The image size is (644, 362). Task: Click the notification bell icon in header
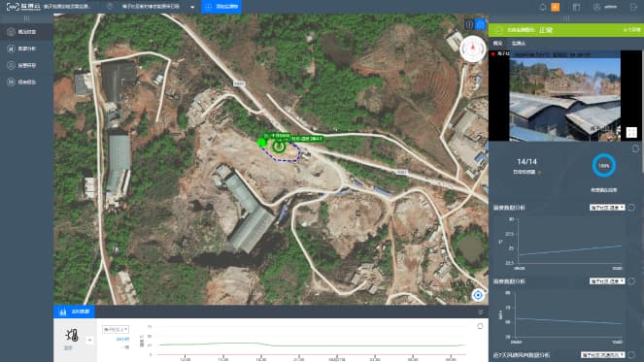[543, 7]
